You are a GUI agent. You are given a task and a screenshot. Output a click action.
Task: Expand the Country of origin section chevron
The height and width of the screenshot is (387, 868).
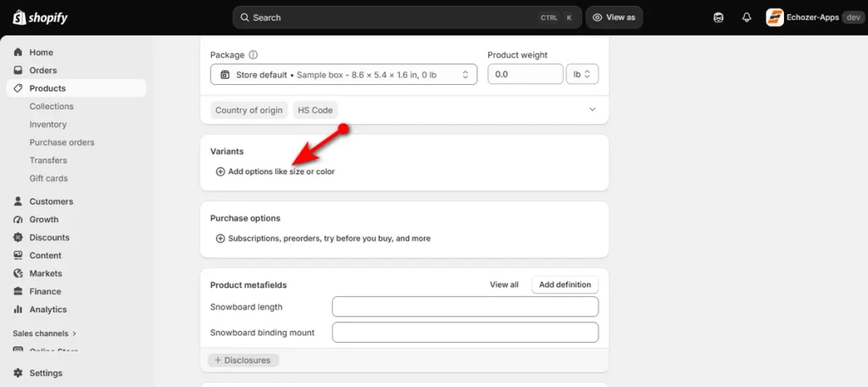(x=593, y=109)
